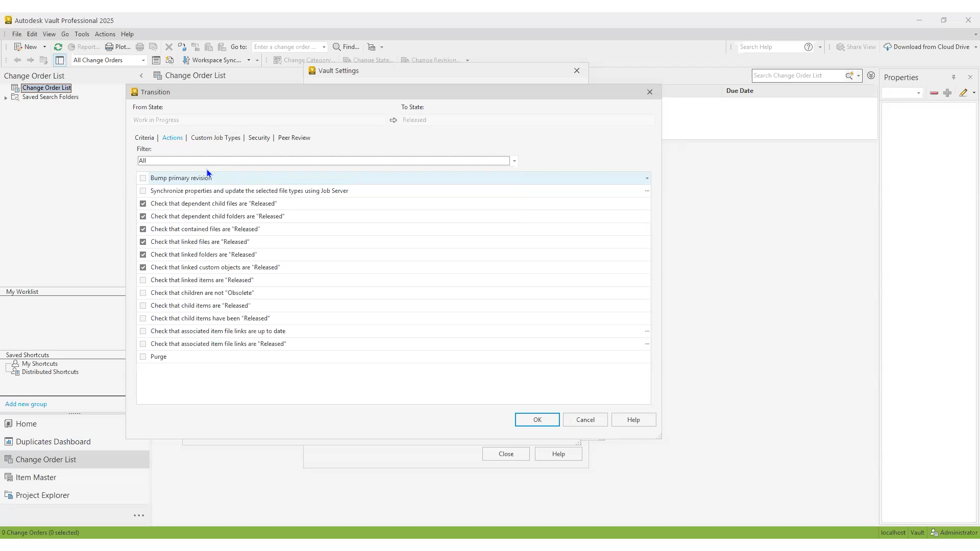Click Help in Transition dialog
The image size is (980, 551).
pos(633,419)
